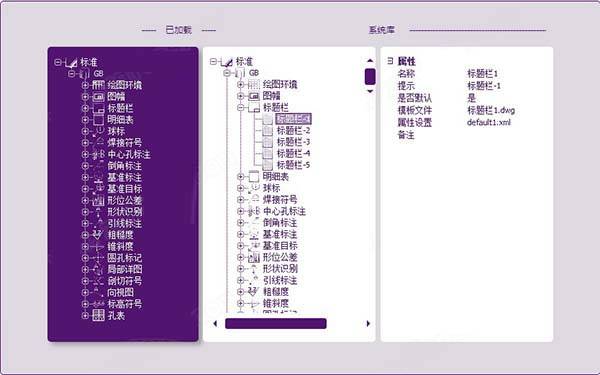Viewport: 600px width, 375px height.
Task: Collapse the 属性 properties section
Action: 390,61
